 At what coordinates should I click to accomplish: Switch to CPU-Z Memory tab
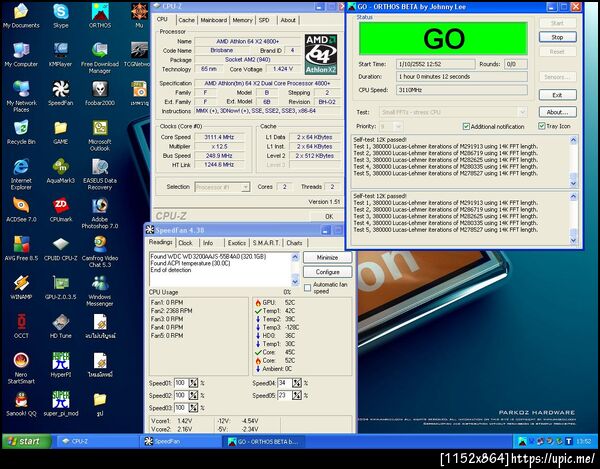(x=243, y=20)
